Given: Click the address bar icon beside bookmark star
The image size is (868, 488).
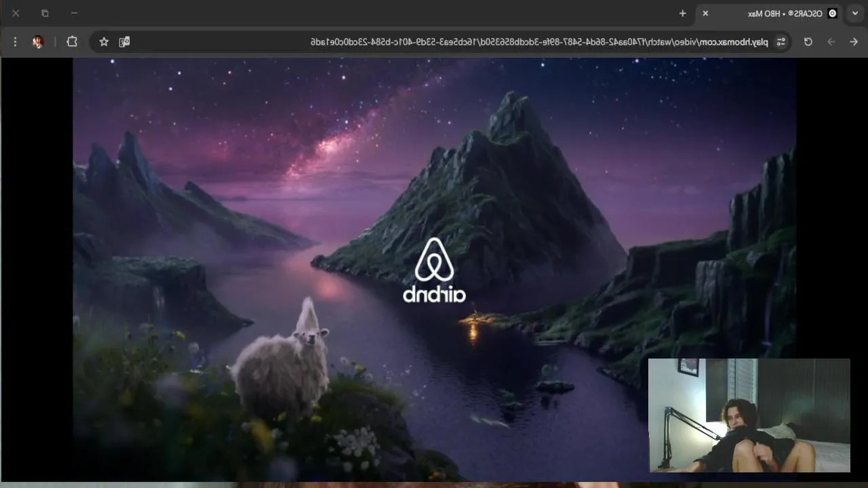Looking at the screenshot, I should [125, 42].
